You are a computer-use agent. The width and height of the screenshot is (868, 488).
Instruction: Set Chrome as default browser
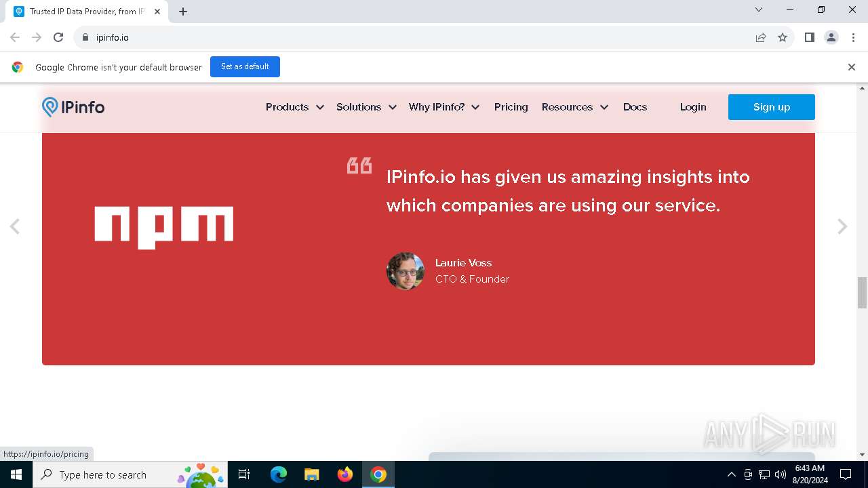pyautogui.click(x=245, y=66)
